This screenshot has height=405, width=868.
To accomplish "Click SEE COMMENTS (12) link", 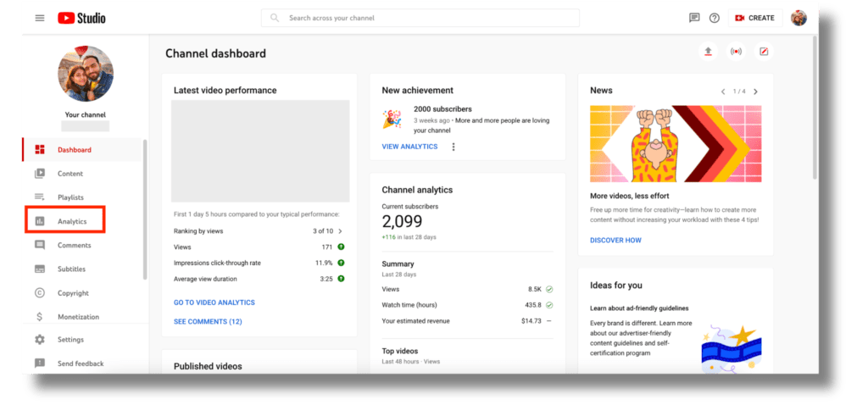I will (x=208, y=322).
